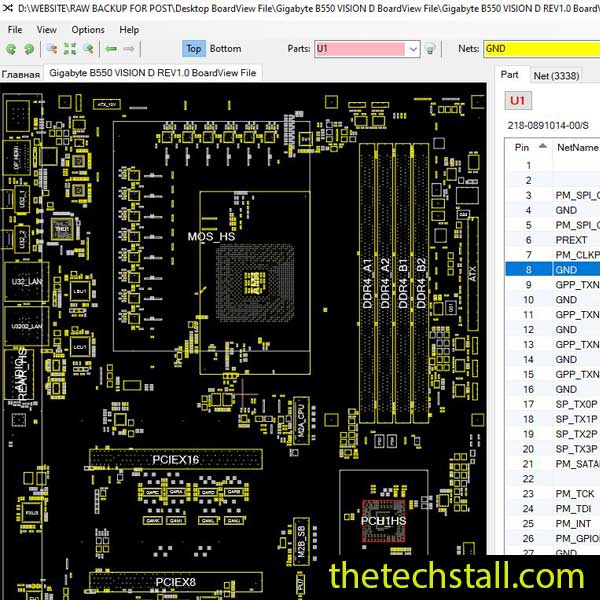Image resolution: width=600 pixels, height=600 pixels.
Task: Select the DDR4_A1 memory slot
Action: click(x=367, y=283)
